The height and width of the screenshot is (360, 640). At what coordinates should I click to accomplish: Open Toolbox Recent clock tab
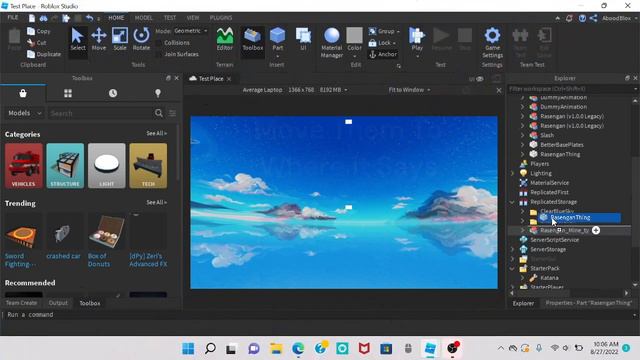113,93
